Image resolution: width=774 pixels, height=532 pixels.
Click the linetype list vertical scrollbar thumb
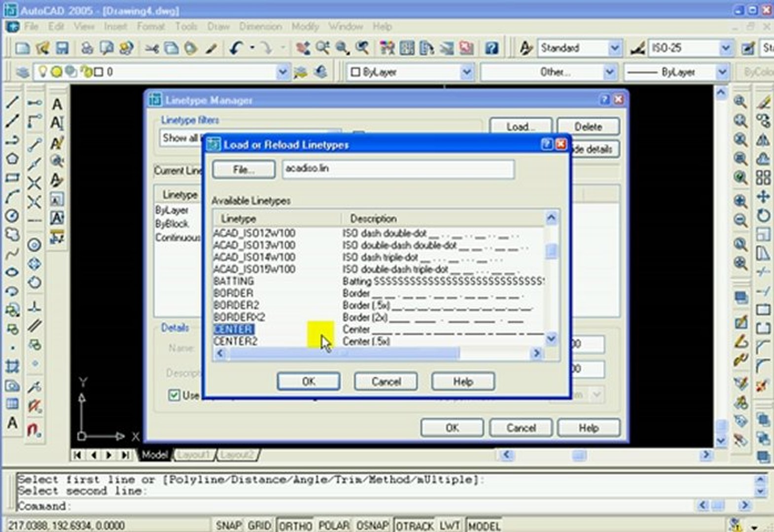pos(552,251)
